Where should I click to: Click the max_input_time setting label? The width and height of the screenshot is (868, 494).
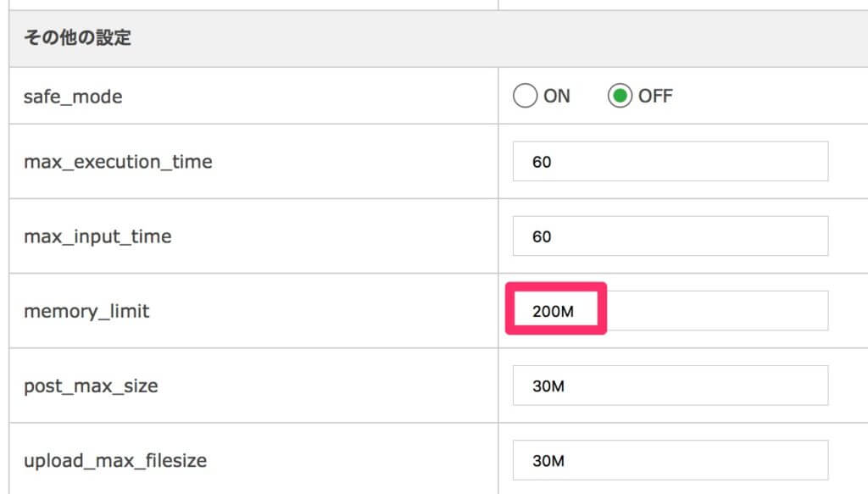[97, 236]
